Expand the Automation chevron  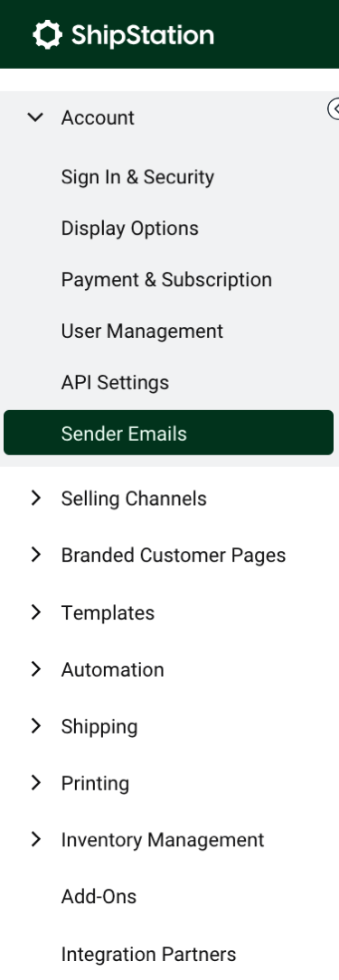35,669
